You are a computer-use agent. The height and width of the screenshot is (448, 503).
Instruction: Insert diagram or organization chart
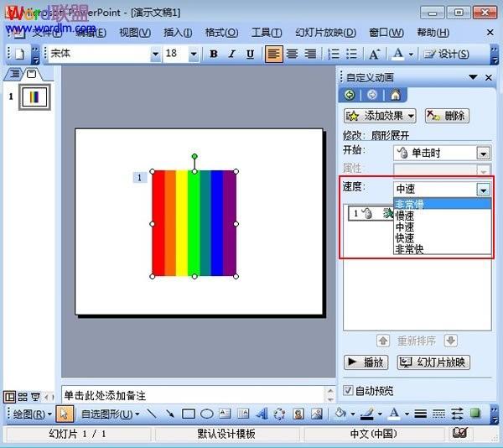coord(279,414)
